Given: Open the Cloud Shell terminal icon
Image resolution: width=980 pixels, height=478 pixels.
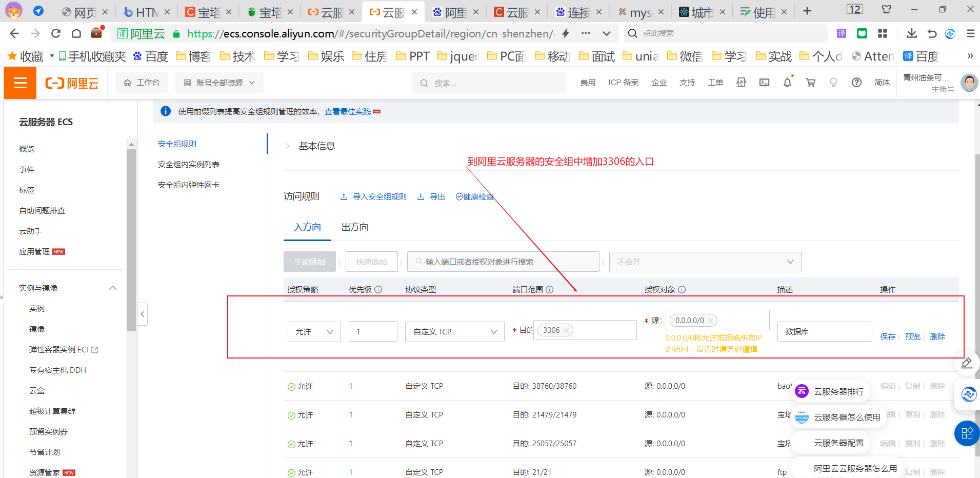Looking at the screenshot, I should click(x=764, y=83).
